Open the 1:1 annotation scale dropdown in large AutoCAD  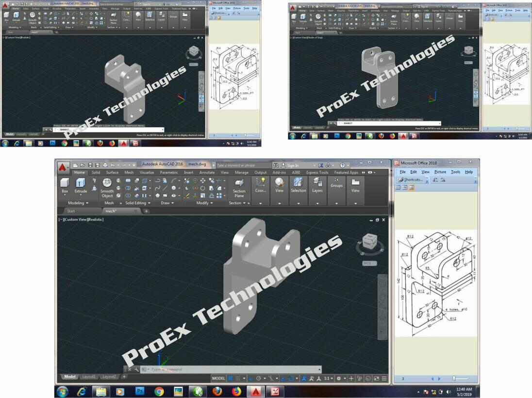[x=329, y=378]
